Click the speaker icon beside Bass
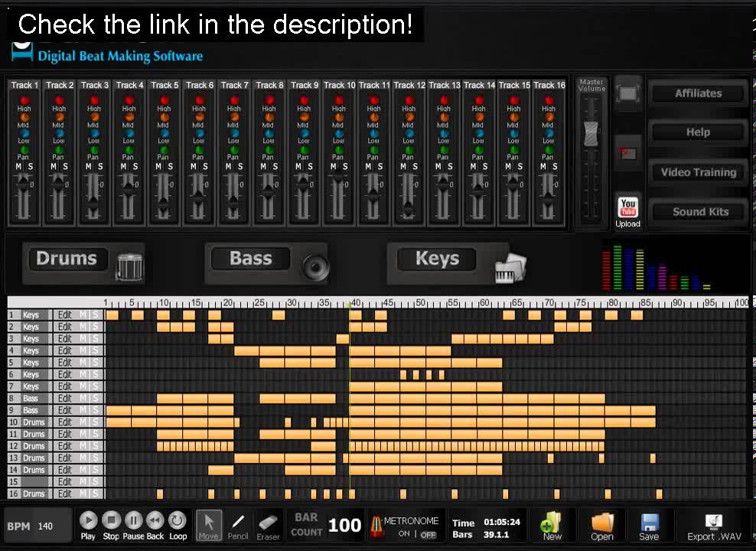The image size is (756, 551). pyautogui.click(x=316, y=266)
